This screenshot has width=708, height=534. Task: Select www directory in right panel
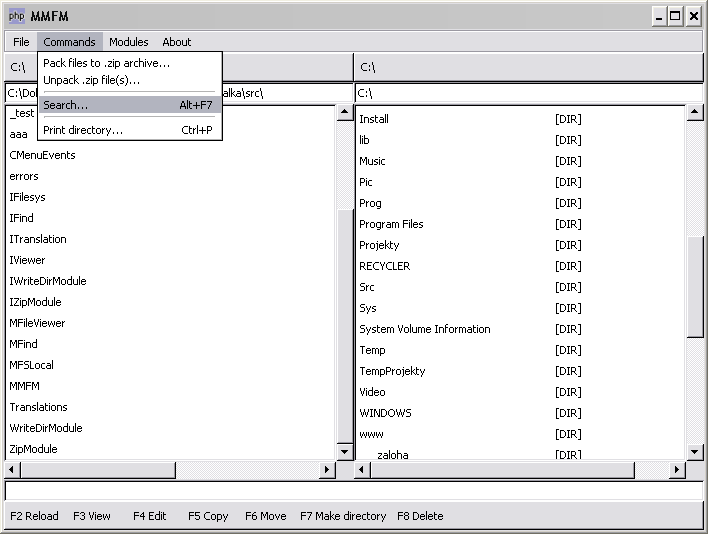tap(371, 434)
